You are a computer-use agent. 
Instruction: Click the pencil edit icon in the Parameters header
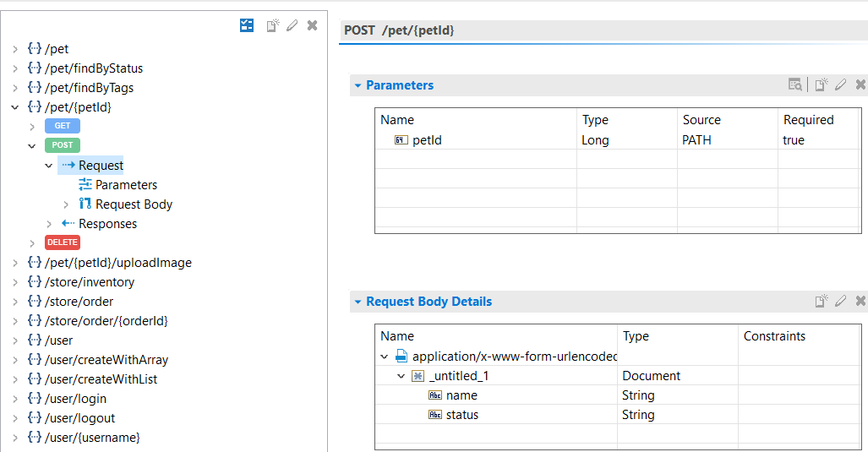tap(840, 84)
